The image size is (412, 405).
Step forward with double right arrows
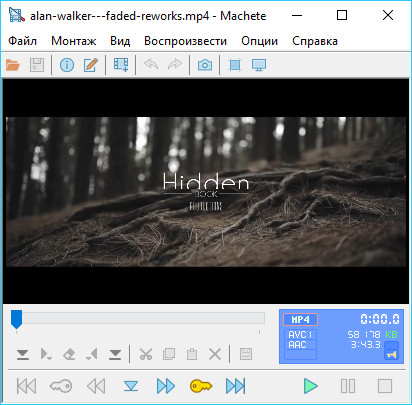click(x=166, y=386)
